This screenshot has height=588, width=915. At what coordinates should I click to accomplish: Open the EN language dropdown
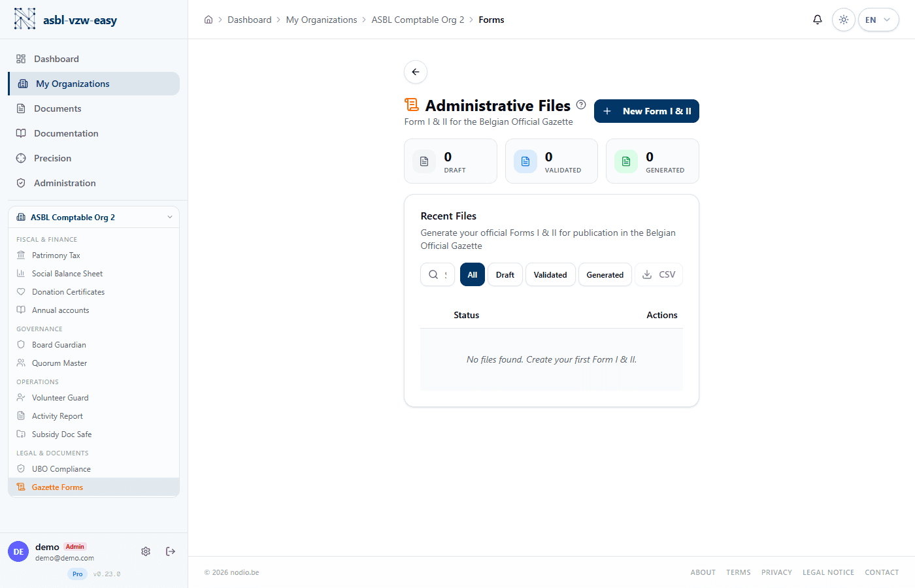878,20
